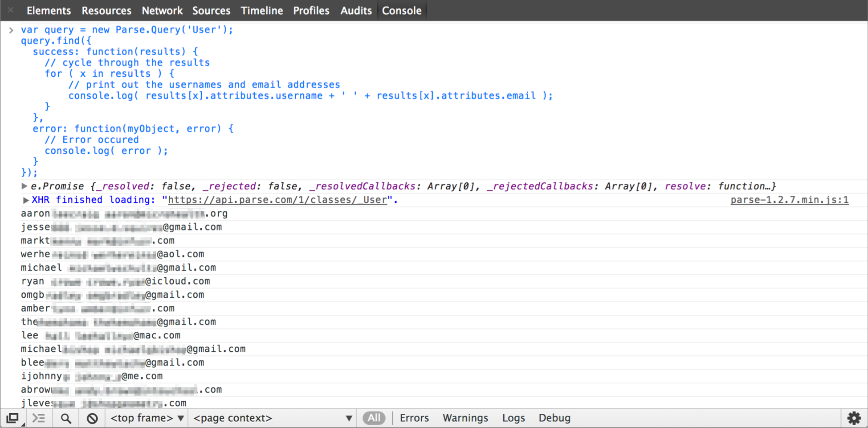The height and width of the screenshot is (428, 868).
Task: Switch to the Network tab
Action: point(162,11)
